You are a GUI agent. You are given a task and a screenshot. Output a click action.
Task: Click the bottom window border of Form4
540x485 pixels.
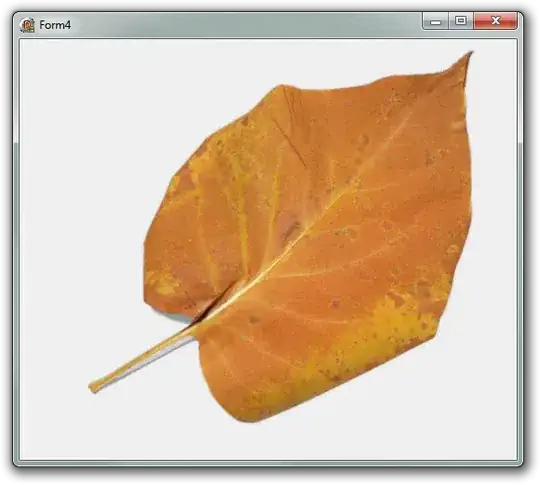click(x=269, y=463)
